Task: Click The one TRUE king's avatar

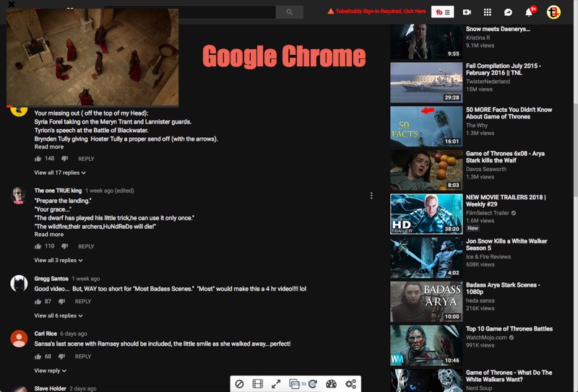Action: pyautogui.click(x=19, y=196)
